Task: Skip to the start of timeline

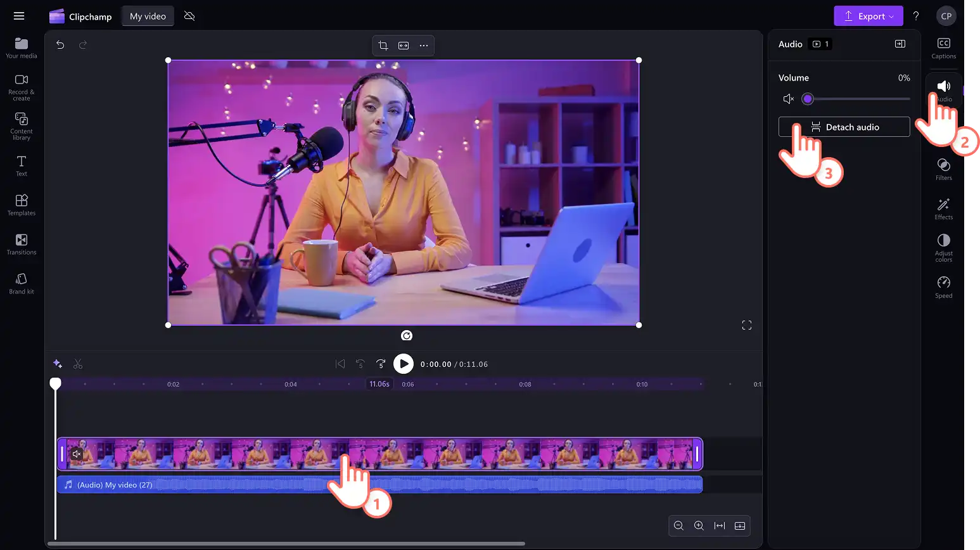Action: click(340, 364)
